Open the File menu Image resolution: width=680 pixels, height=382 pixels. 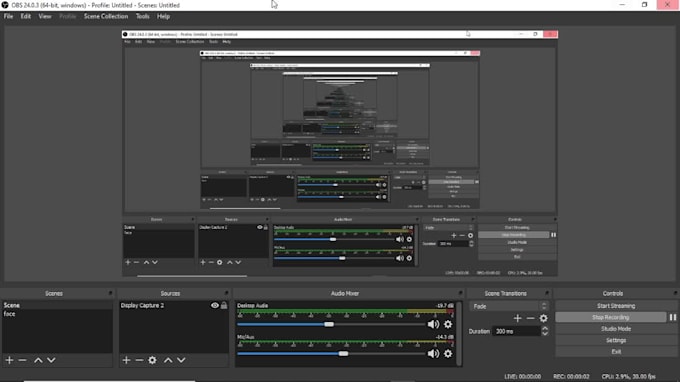(8, 16)
